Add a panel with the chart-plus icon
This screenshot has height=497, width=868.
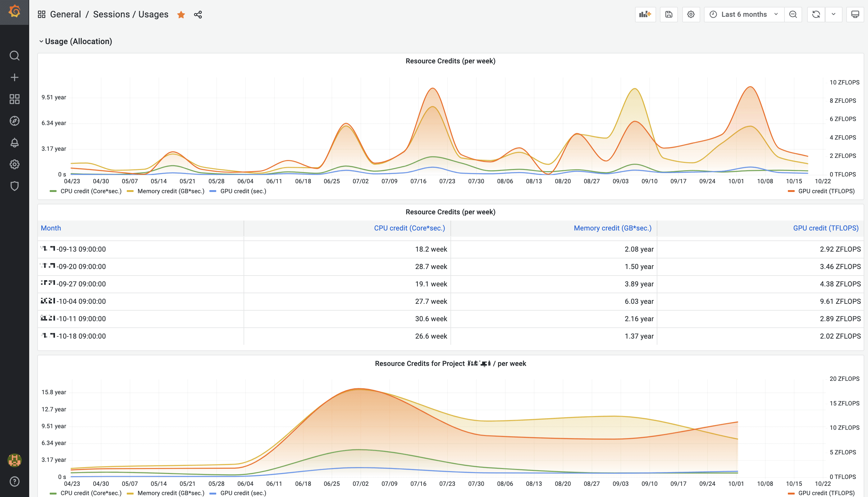(x=645, y=14)
